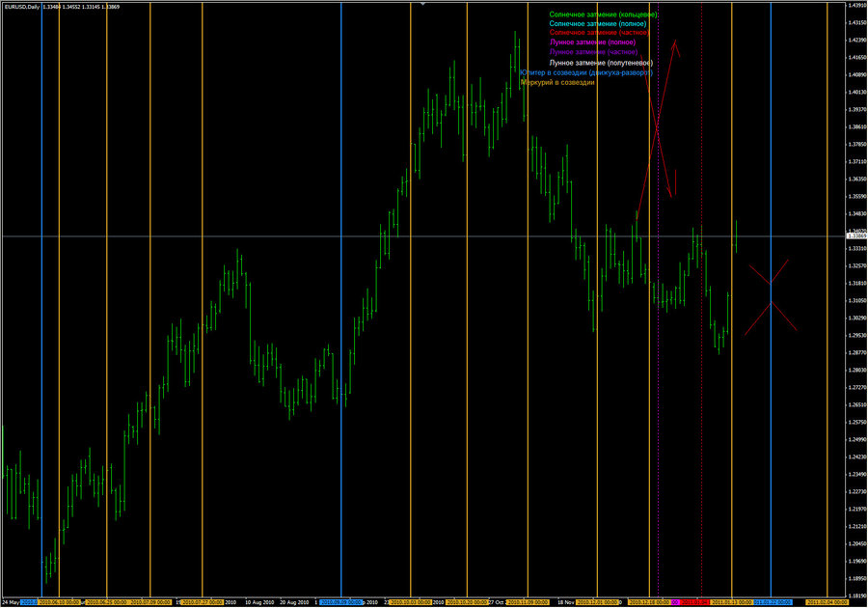
Task: Click blue date label 2011.01.22 00:00
Action: [772, 602]
